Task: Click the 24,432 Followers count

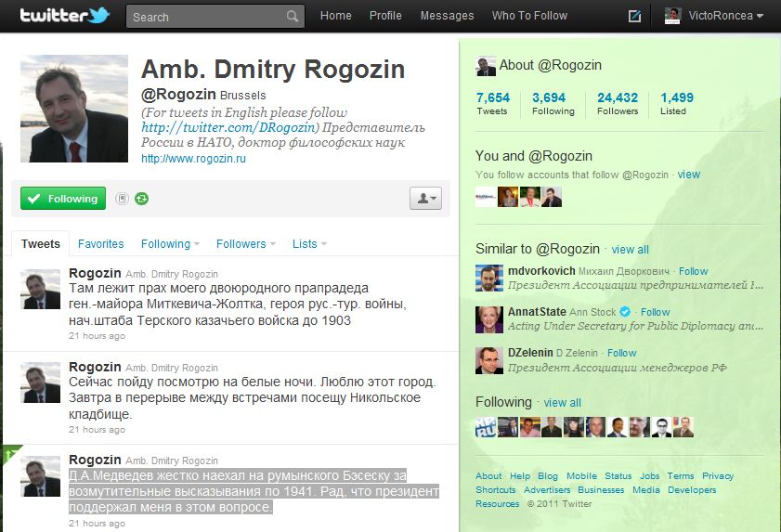Action: coord(618,103)
